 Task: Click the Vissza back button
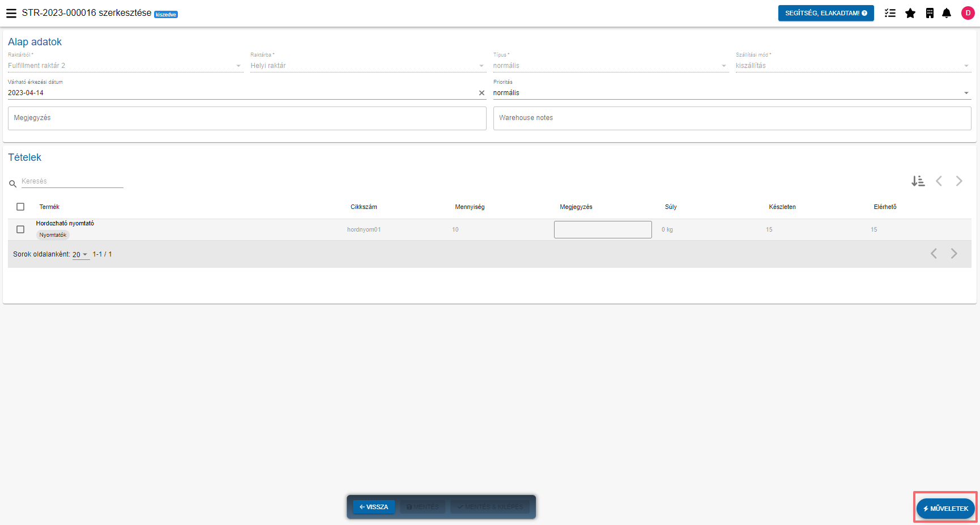tap(374, 507)
